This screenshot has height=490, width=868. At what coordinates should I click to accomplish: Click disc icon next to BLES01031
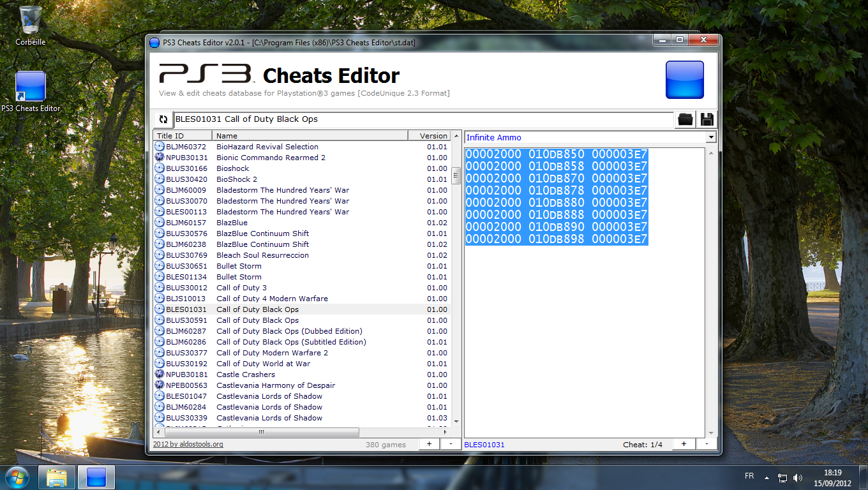point(160,309)
